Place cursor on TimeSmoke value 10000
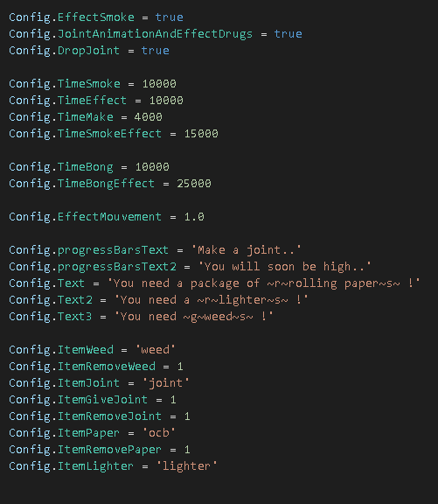Image resolution: width=438 pixels, height=504 pixels. pos(159,84)
